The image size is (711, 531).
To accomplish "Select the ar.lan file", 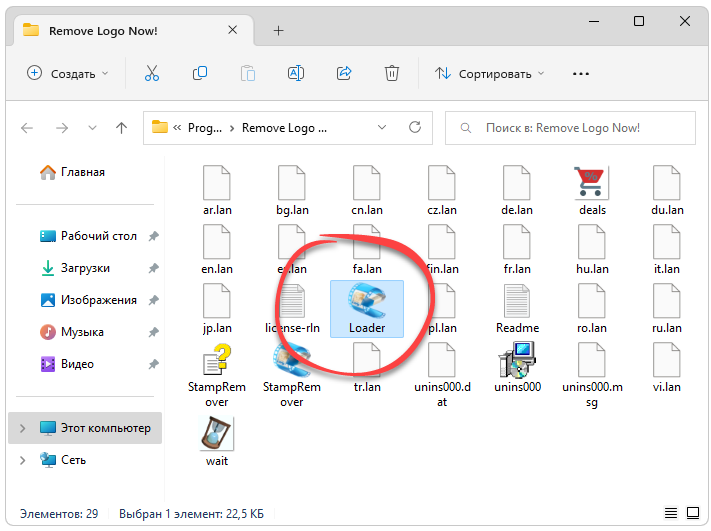I will 217,191.
